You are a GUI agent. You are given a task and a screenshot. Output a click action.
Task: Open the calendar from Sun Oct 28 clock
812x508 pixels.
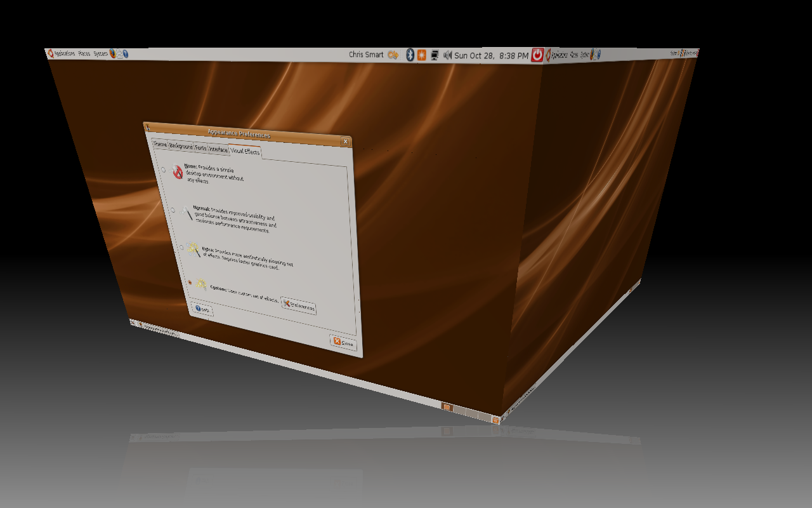(x=492, y=56)
